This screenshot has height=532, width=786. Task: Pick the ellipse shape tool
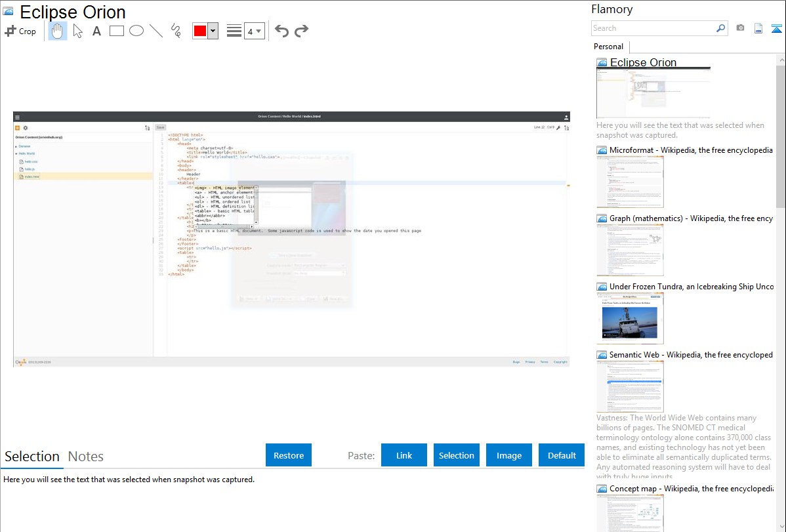[136, 31]
